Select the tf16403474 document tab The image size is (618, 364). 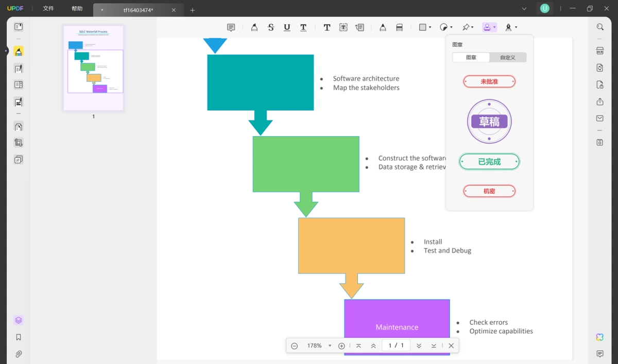(x=138, y=10)
